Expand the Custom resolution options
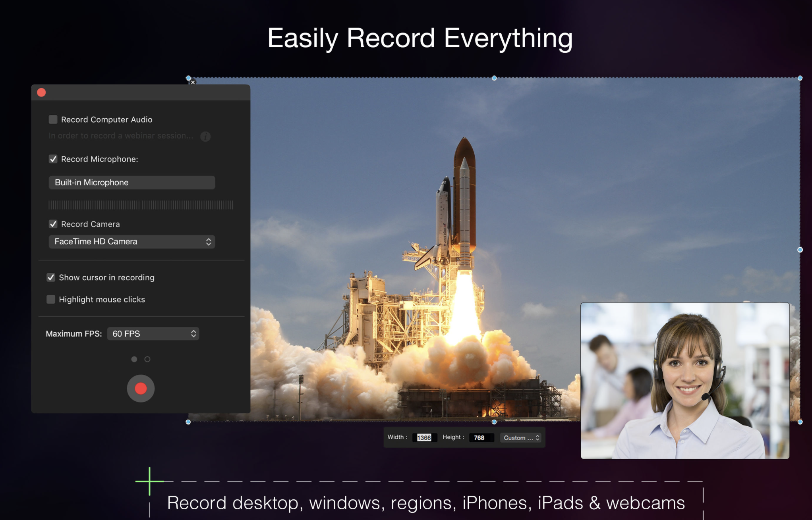 tap(520, 437)
